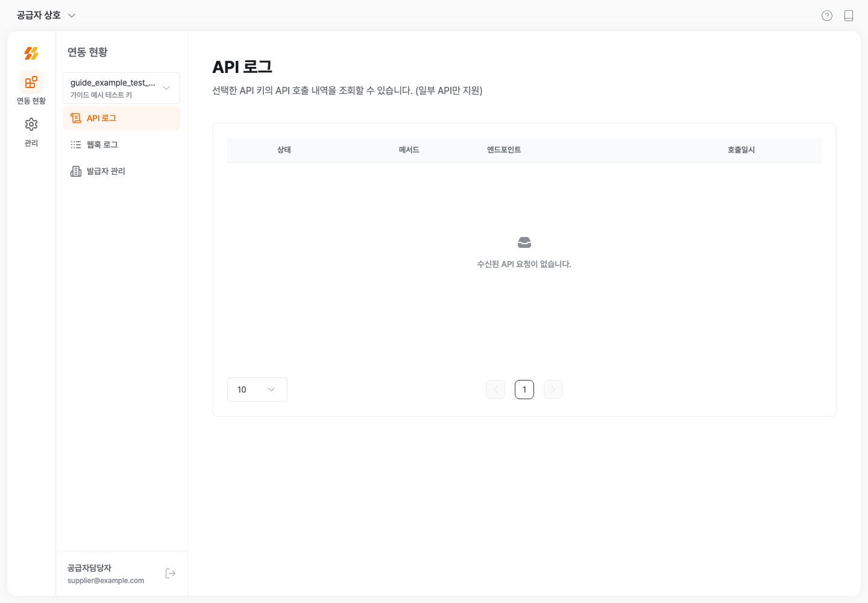This screenshot has height=603, width=868.
Task: Click the logout icon next to supplier email
Action: click(x=171, y=573)
